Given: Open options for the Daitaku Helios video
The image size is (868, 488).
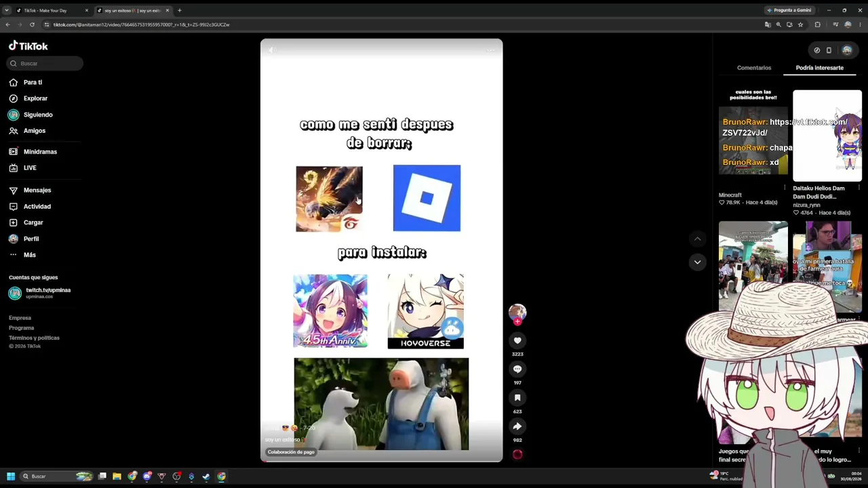Looking at the screenshot, I should 859,188.
